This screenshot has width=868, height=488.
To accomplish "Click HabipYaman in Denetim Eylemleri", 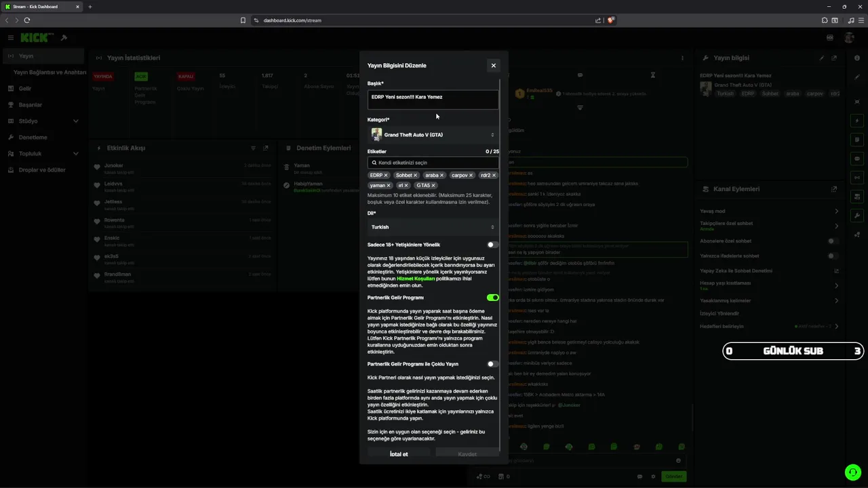I will (309, 184).
